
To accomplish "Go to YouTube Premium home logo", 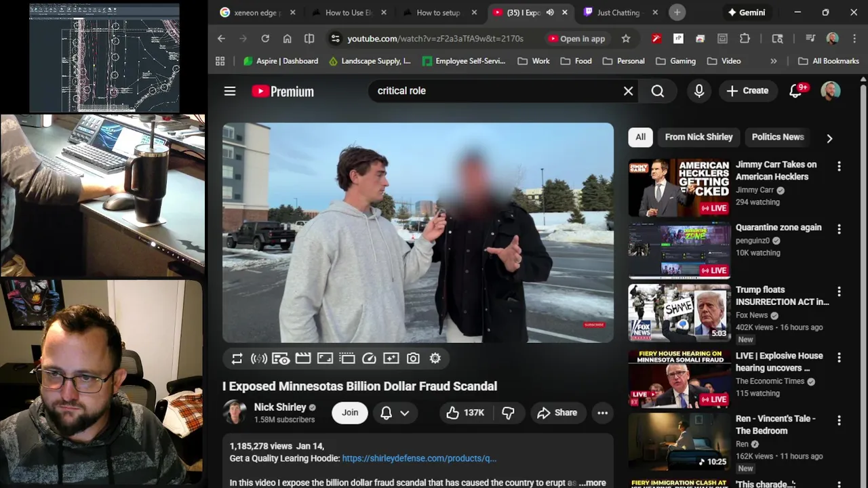I will tap(283, 91).
